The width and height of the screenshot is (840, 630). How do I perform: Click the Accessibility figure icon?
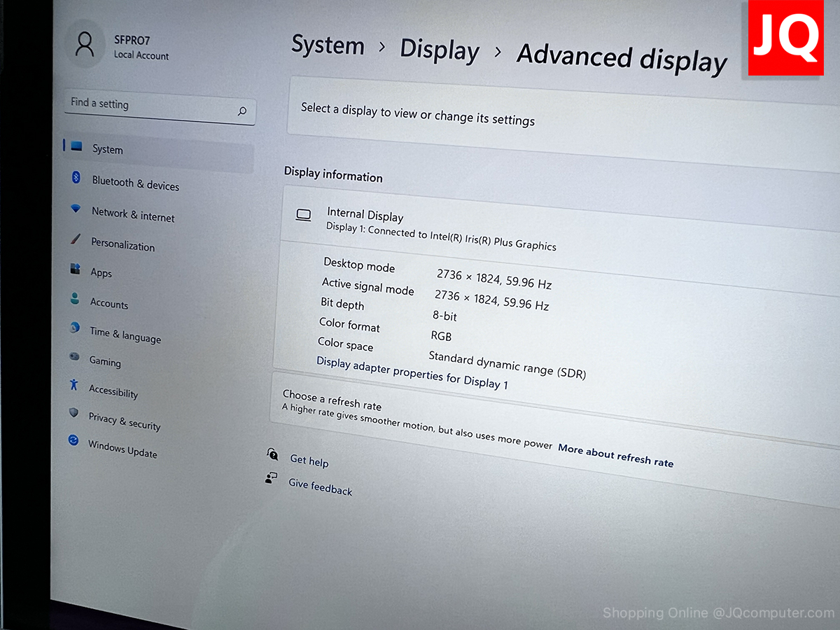(73, 385)
